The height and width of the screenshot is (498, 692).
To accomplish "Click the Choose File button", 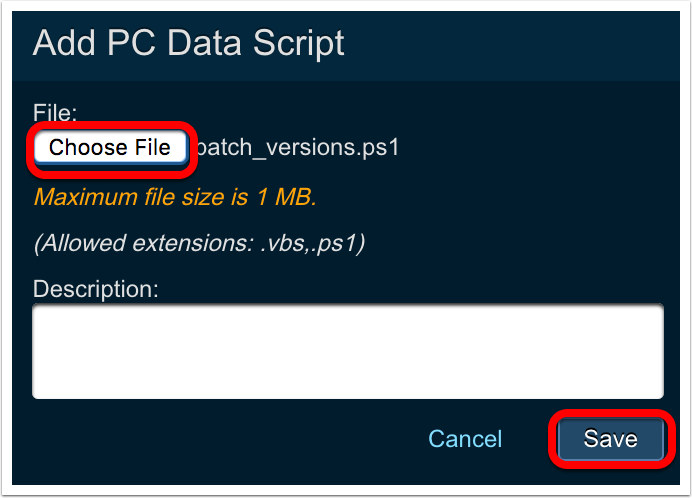I will [x=110, y=148].
